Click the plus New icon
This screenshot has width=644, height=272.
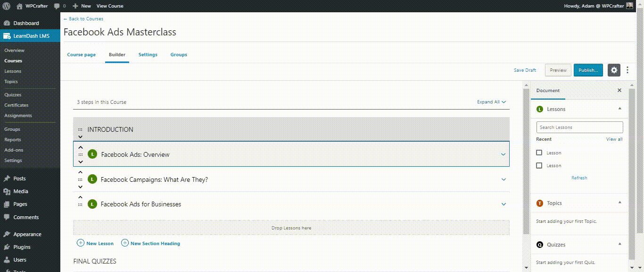coord(75,6)
